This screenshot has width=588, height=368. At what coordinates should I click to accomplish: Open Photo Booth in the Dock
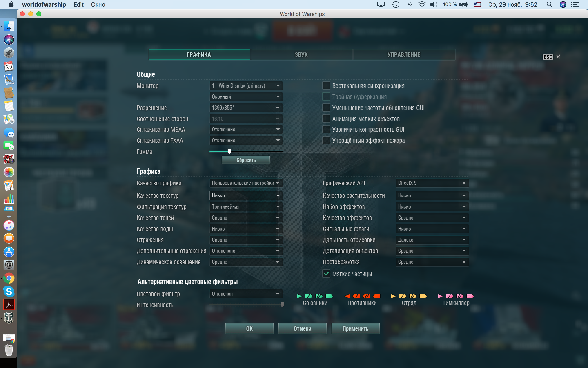coord(9,159)
